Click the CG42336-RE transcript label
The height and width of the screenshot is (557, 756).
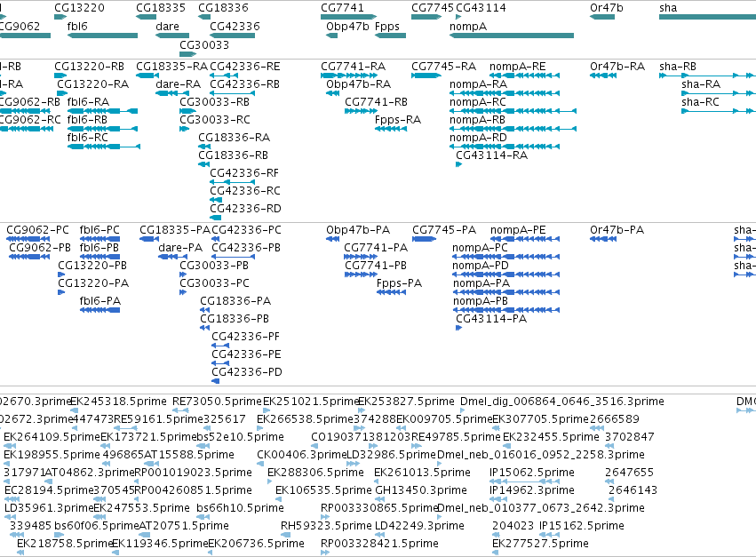(245, 66)
